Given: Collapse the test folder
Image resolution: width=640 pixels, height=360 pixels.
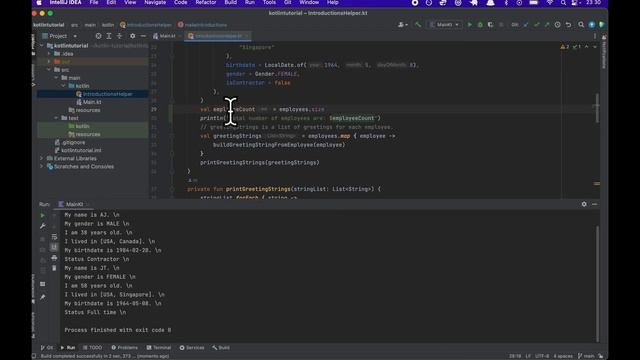Looking at the screenshot, I should click(x=56, y=118).
